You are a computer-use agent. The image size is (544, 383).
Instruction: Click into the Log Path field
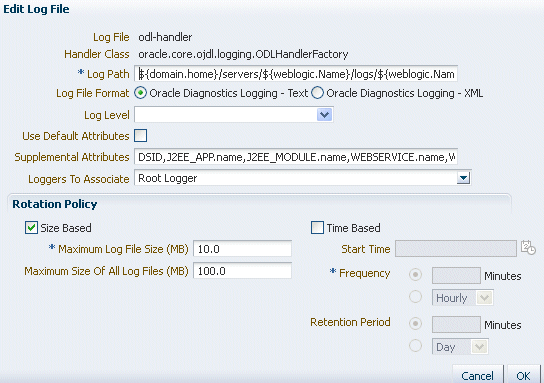[x=296, y=74]
